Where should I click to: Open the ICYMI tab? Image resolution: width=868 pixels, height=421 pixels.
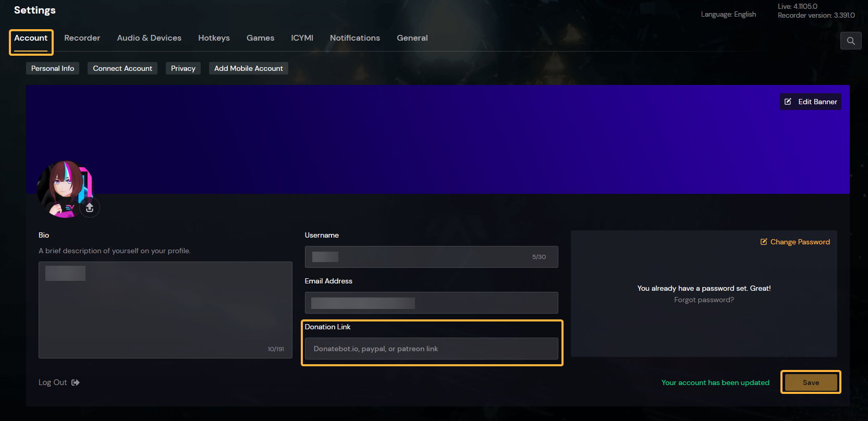click(302, 38)
